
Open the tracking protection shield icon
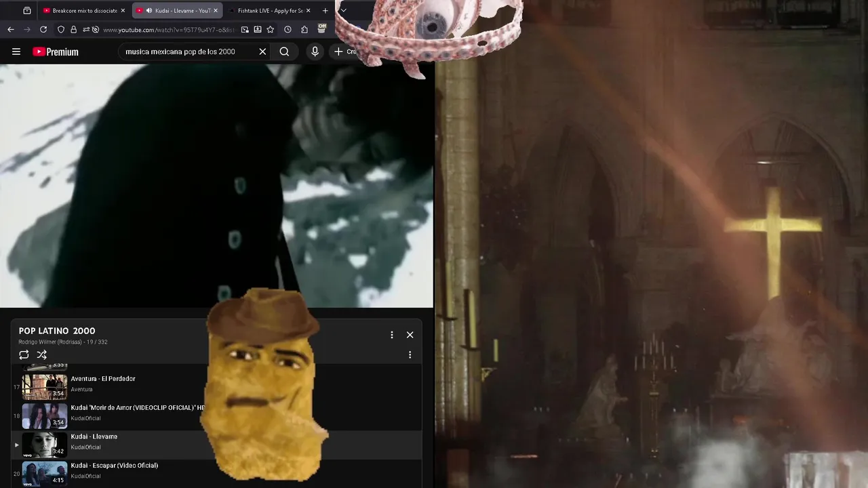pos(61,30)
